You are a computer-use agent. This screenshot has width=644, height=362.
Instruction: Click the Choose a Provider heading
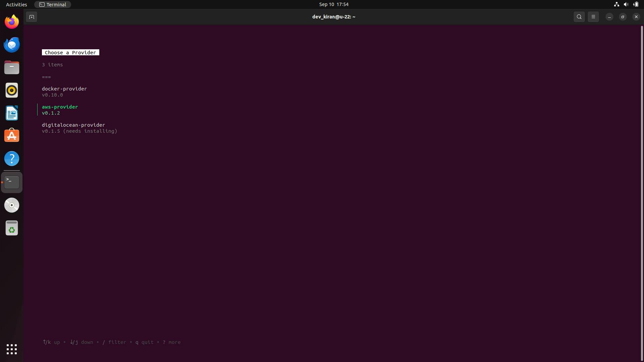[x=70, y=53]
